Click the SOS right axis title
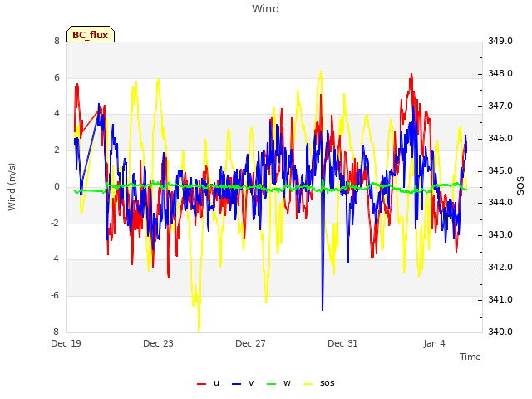 (x=520, y=186)
